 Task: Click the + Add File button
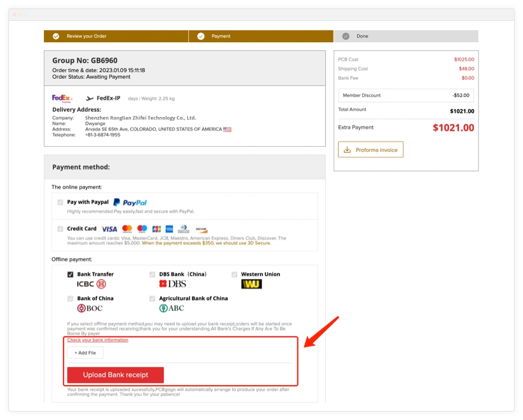85,353
